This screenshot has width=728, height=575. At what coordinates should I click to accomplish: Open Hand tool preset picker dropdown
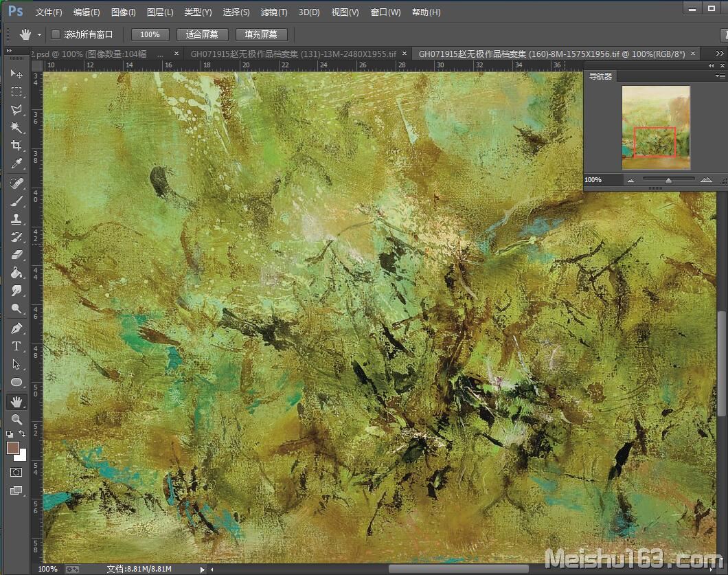(39, 35)
